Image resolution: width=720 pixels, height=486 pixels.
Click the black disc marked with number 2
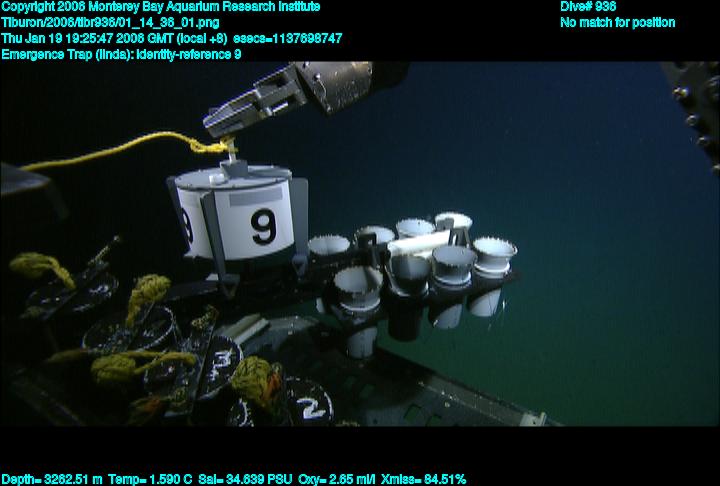click(312, 405)
